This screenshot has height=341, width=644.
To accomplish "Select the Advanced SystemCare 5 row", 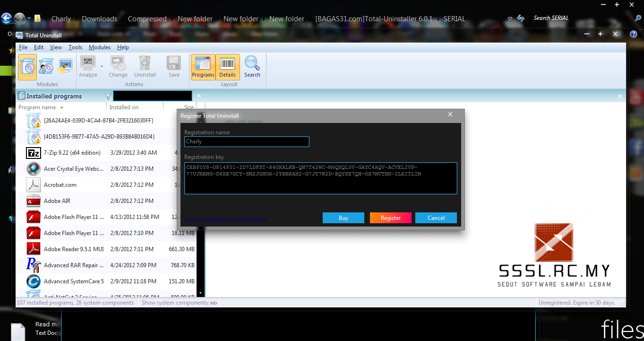I will [x=106, y=281].
